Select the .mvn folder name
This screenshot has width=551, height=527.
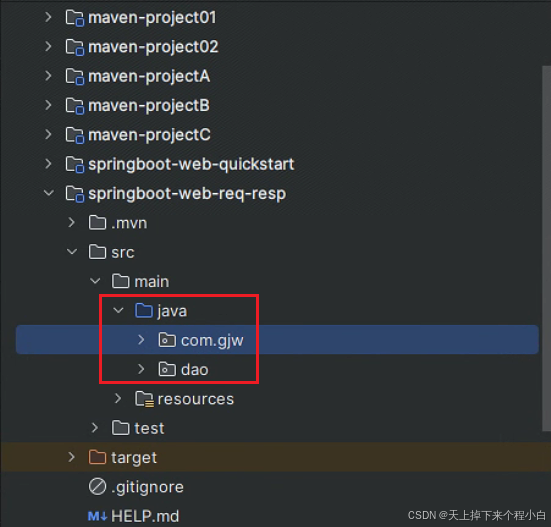tap(129, 223)
